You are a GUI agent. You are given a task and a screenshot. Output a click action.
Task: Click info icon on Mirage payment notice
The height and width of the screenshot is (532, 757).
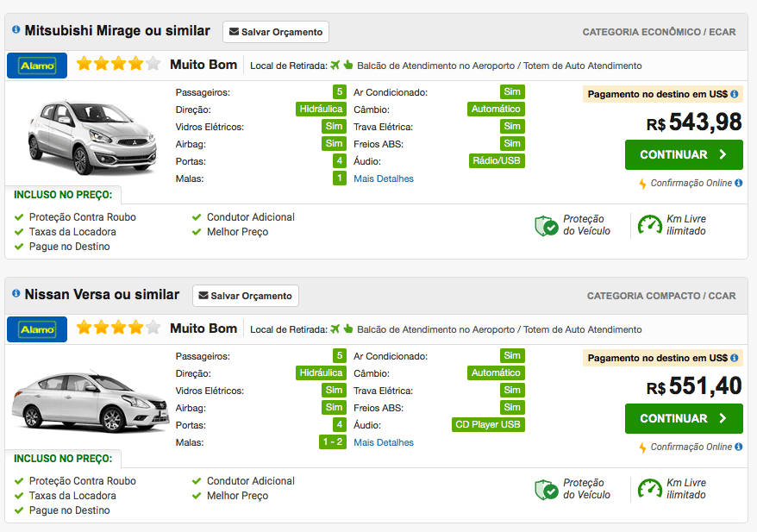[x=735, y=94]
